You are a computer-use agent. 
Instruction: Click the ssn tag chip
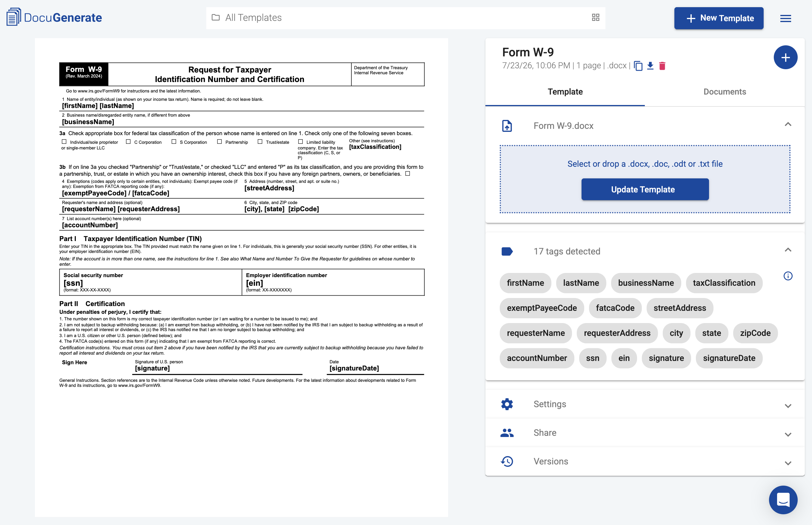tap(593, 358)
